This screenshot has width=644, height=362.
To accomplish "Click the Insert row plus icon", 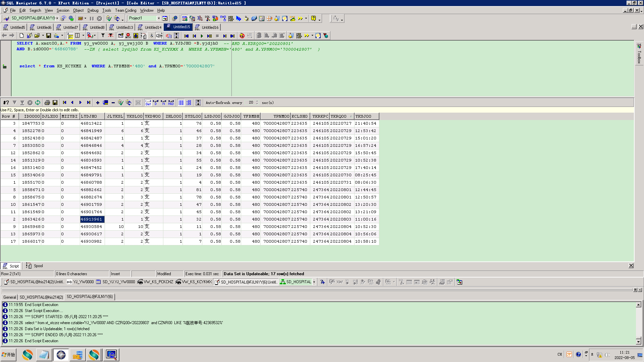I will 98,103.
